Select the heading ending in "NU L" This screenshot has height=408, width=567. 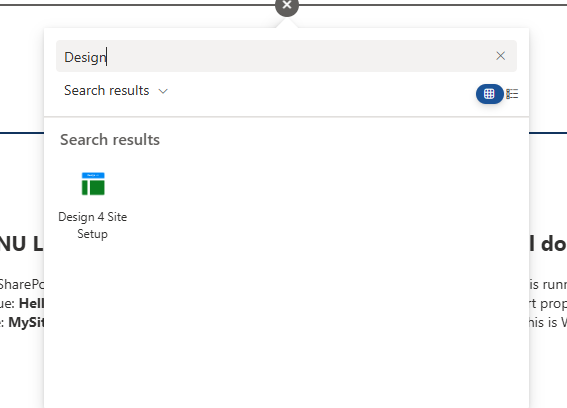[21, 244]
